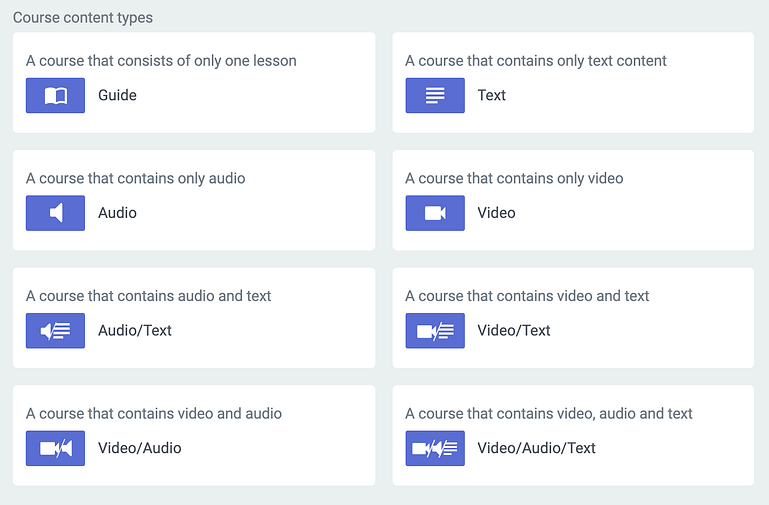Click the Audio/Text label
769x505 pixels.
[x=135, y=330]
